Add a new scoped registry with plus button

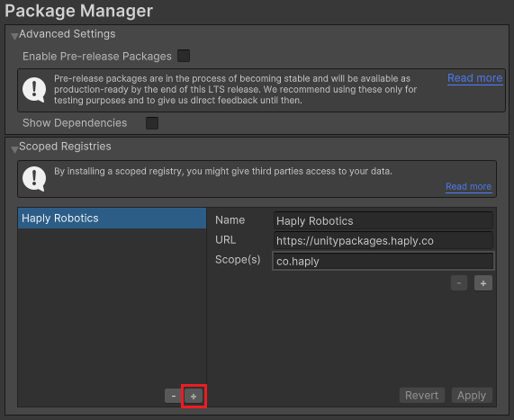(x=194, y=396)
